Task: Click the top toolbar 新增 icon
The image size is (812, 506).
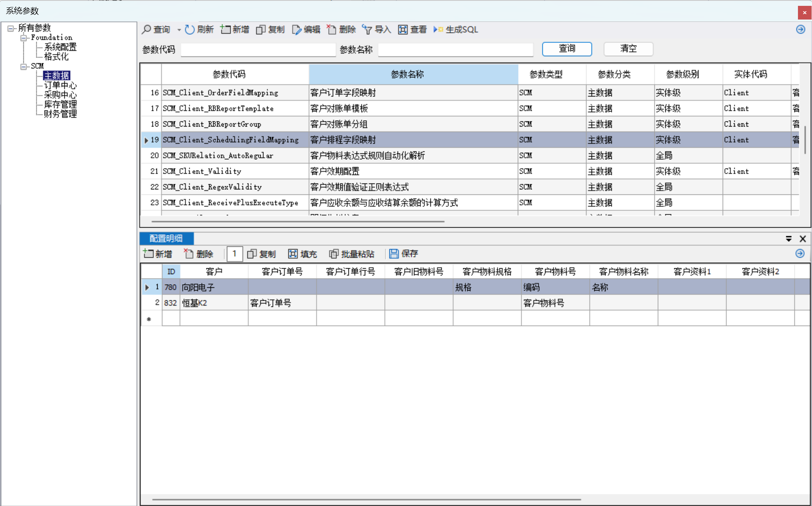Action: [x=226, y=30]
